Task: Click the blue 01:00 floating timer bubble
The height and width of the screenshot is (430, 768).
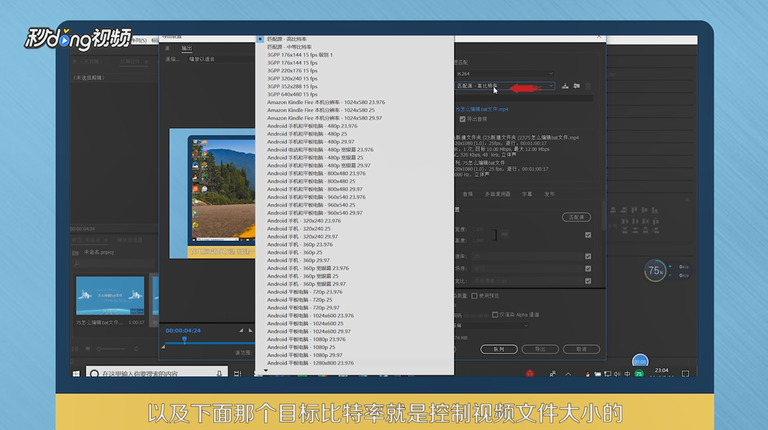Action: 640,361
